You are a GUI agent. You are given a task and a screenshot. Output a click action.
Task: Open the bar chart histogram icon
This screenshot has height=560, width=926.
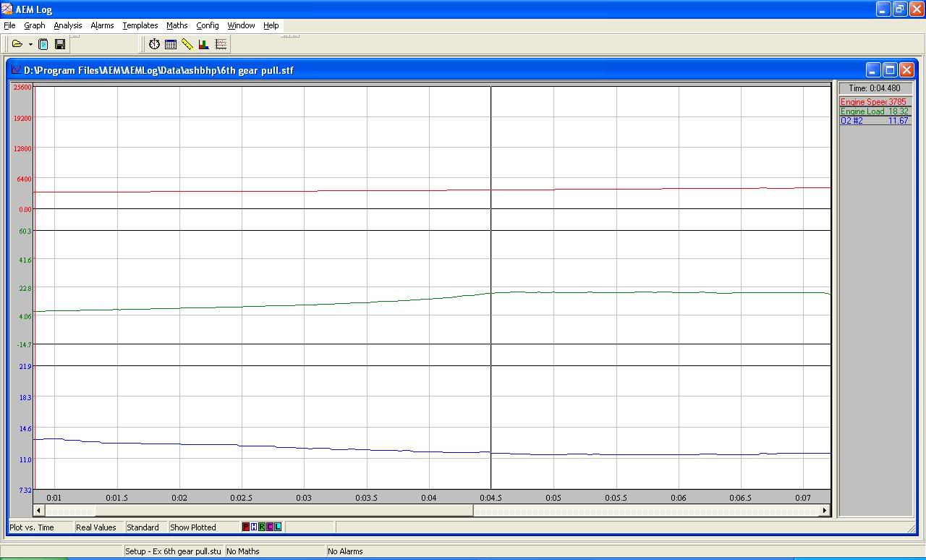[x=204, y=44]
